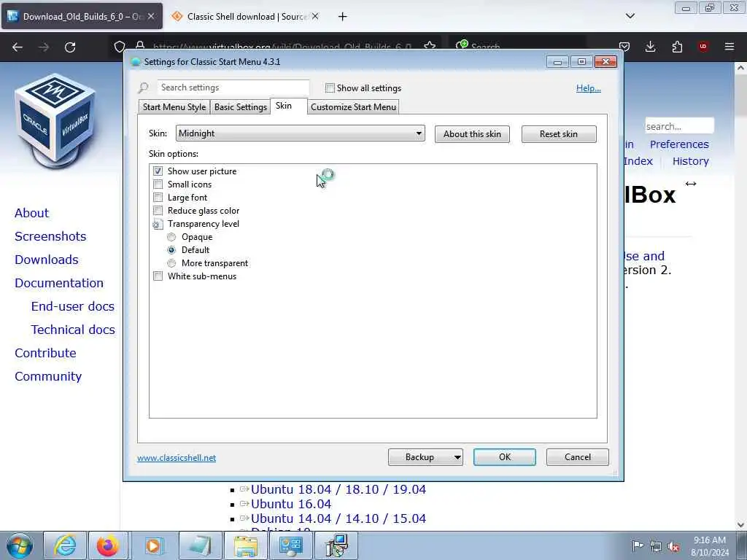Click the Action Center flag tray icon
747x560 pixels.
638,545
